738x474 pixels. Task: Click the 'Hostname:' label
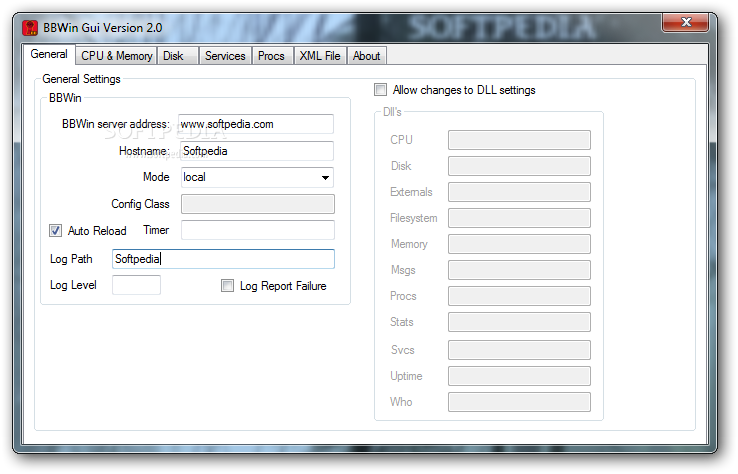[x=144, y=151]
